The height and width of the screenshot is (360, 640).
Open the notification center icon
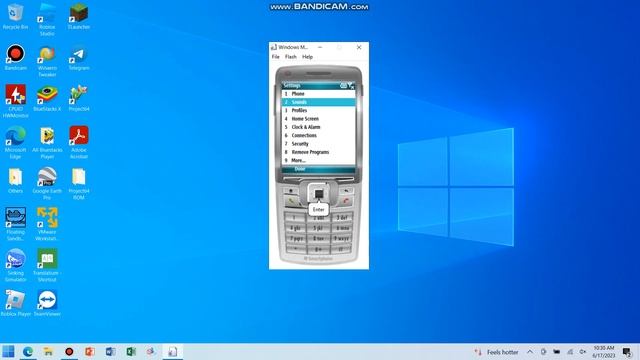click(x=627, y=352)
